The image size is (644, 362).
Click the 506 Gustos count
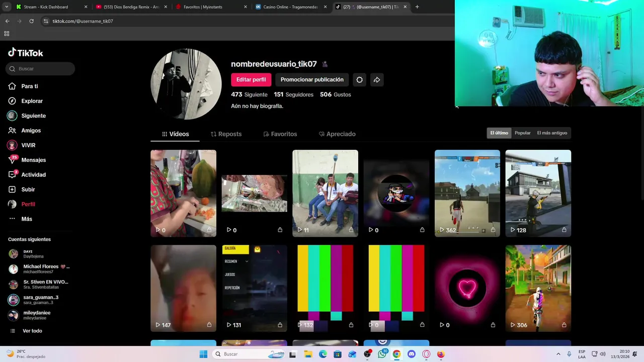tap(336, 95)
